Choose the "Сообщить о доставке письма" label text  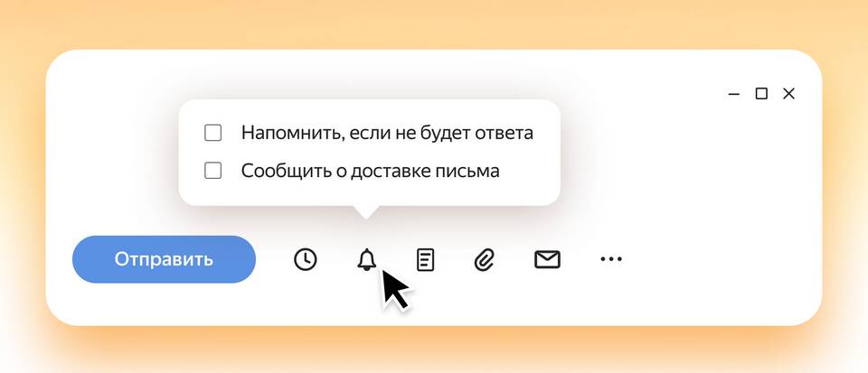coord(371,172)
